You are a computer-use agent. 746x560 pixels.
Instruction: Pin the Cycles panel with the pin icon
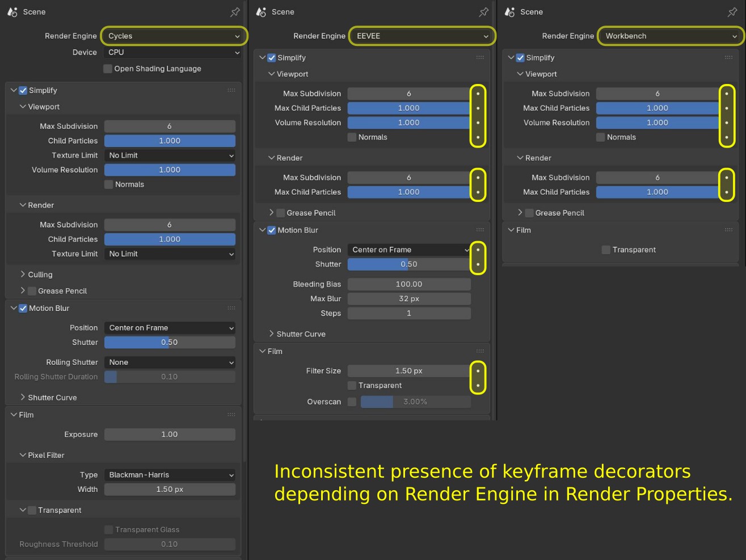(x=235, y=12)
